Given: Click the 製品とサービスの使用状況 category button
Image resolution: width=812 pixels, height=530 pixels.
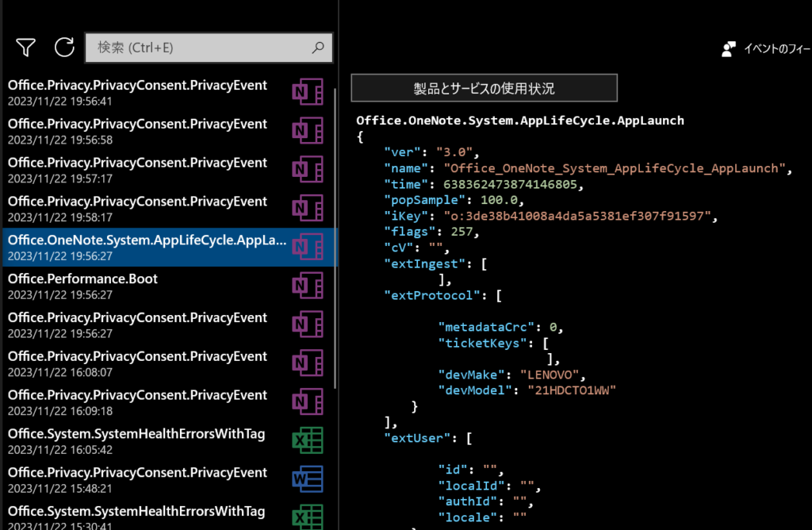Looking at the screenshot, I should pos(485,88).
